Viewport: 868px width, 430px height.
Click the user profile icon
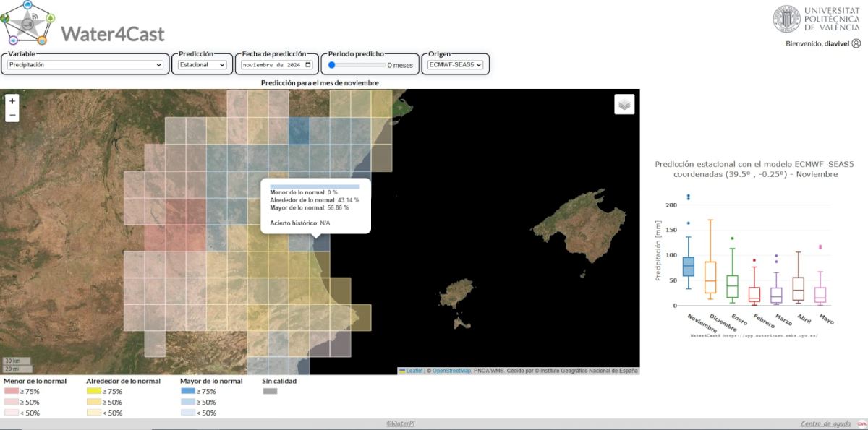856,43
